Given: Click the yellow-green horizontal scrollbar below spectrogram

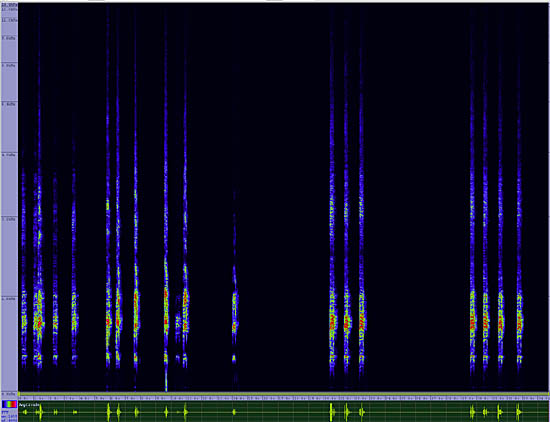Looking at the screenshot, I should click(x=284, y=394).
